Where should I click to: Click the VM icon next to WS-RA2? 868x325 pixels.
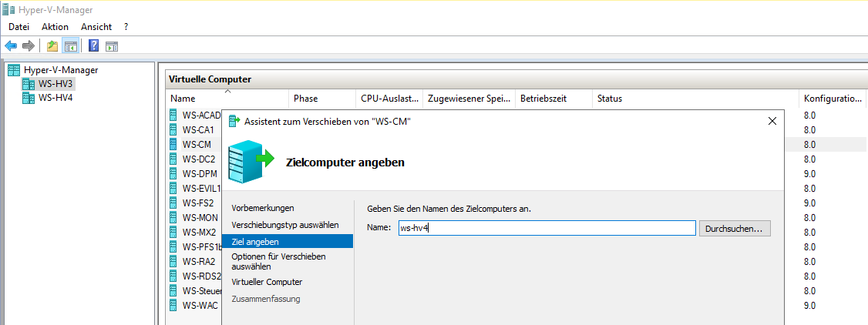173,261
